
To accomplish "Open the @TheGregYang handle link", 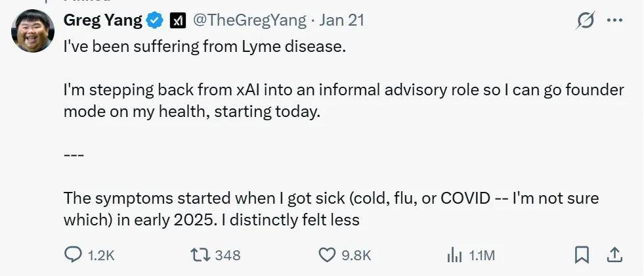I will (249, 21).
